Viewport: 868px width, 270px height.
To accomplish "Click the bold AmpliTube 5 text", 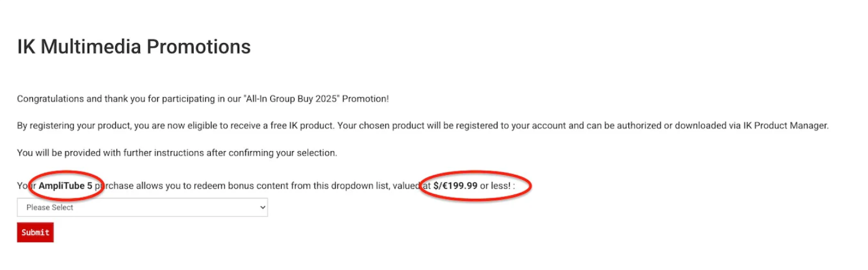I will pyautogui.click(x=65, y=186).
